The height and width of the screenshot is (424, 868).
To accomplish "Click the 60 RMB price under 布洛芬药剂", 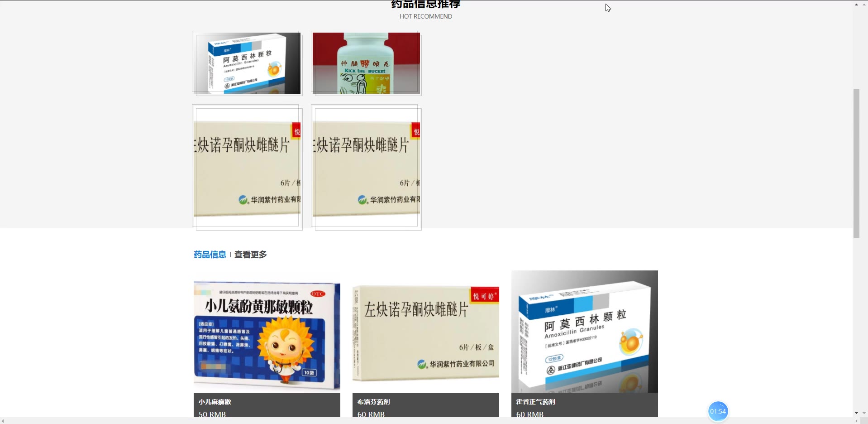I will [x=371, y=414].
